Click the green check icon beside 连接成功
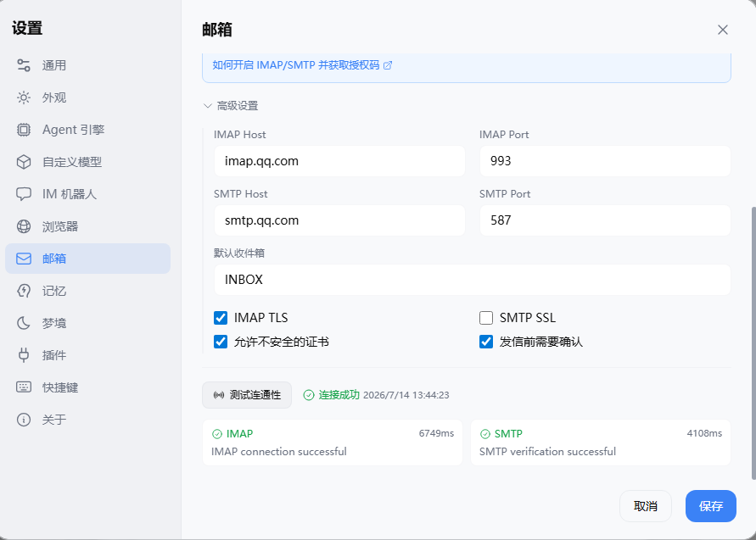This screenshot has height=540, width=756. [309, 396]
